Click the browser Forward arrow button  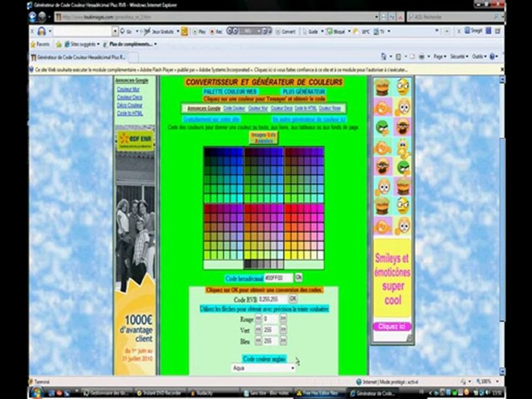pyautogui.click(x=42, y=17)
